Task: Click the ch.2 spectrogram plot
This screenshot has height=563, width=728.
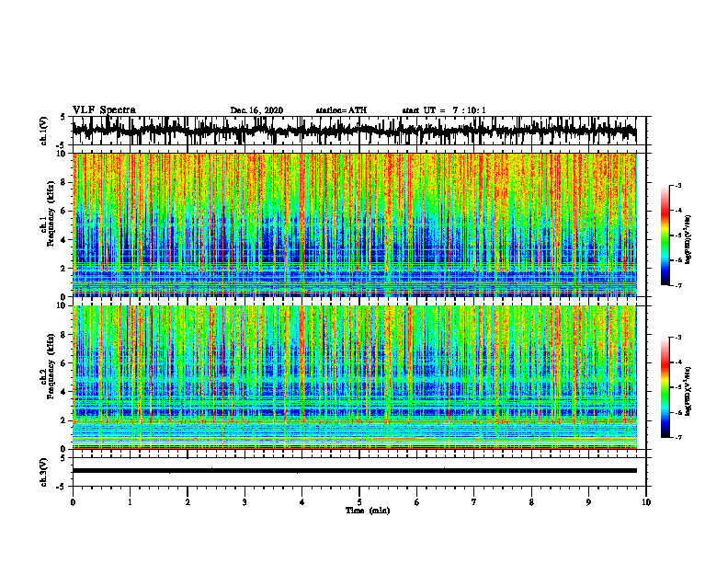Action: (x=354, y=377)
